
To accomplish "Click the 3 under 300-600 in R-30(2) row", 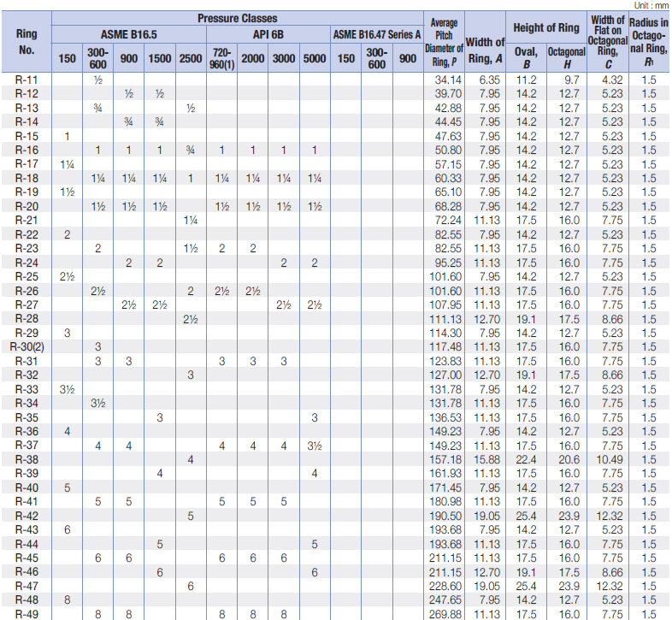I will tap(97, 346).
